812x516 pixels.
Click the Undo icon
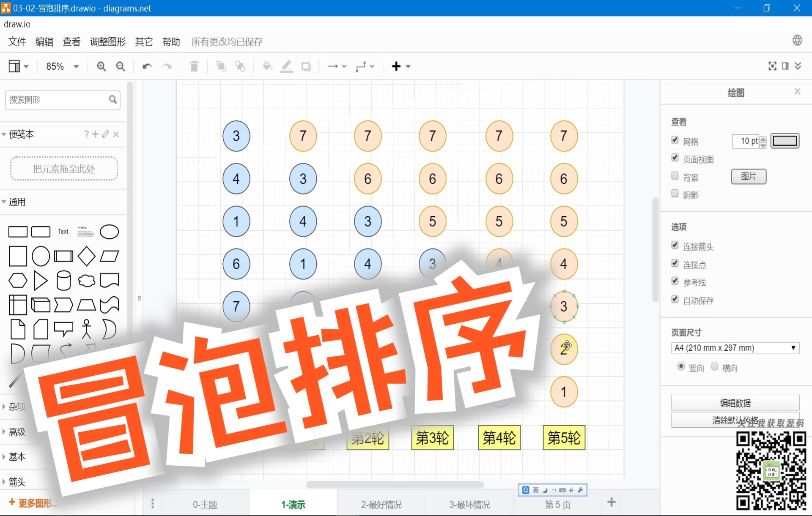(x=147, y=66)
